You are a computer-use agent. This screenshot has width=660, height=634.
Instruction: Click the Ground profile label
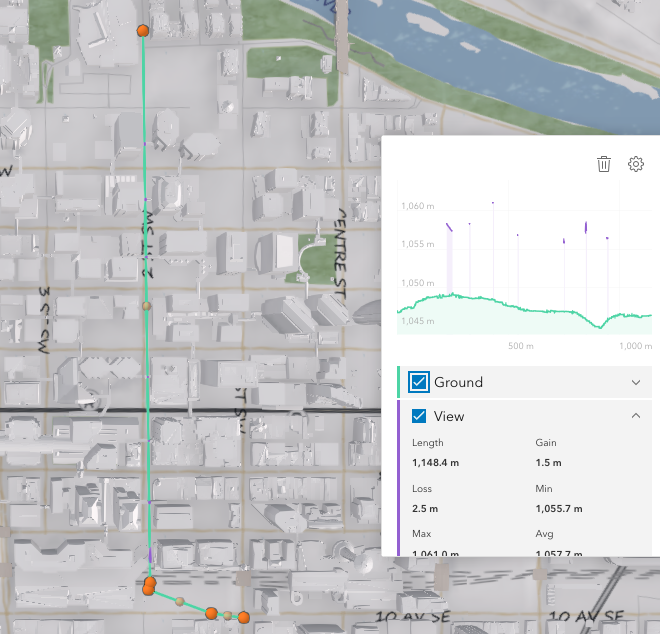click(x=458, y=382)
